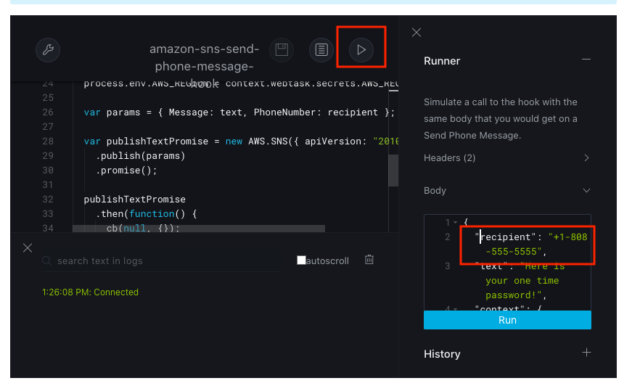640x386 pixels.
Task: Click the save disk icon
Action: 282,50
